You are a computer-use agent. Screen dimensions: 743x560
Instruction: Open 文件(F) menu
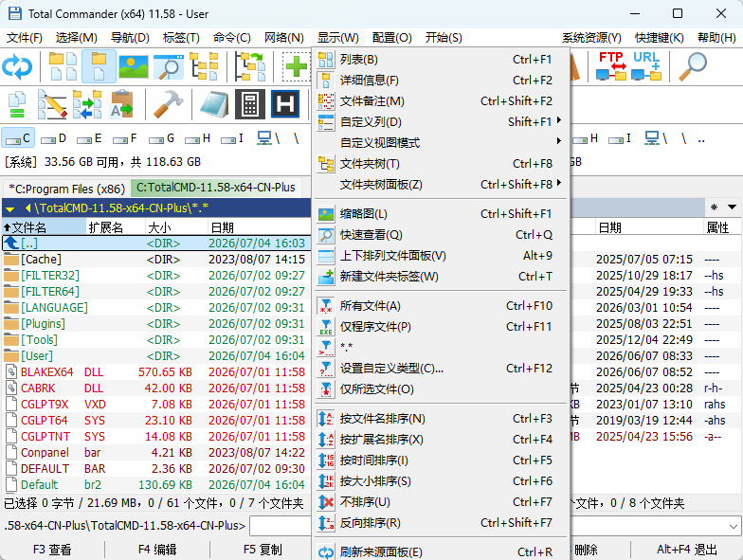point(25,38)
